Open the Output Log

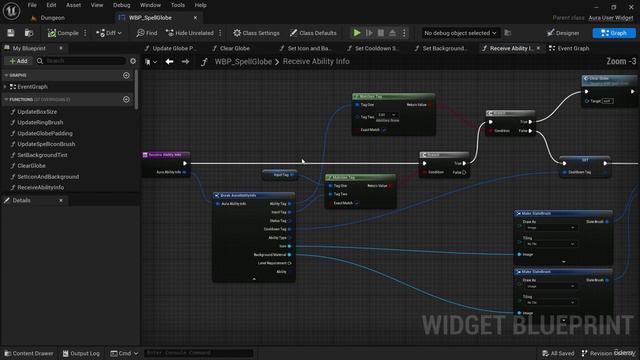[x=81, y=353]
